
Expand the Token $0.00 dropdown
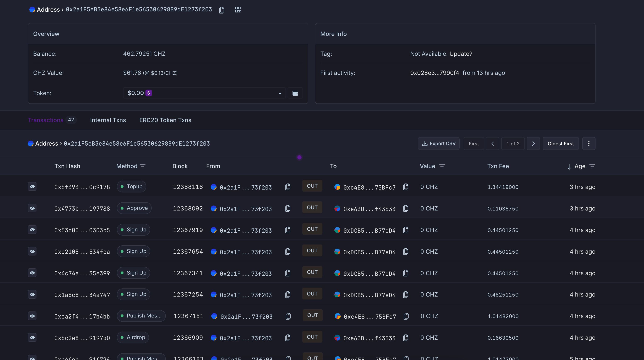tap(204, 93)
